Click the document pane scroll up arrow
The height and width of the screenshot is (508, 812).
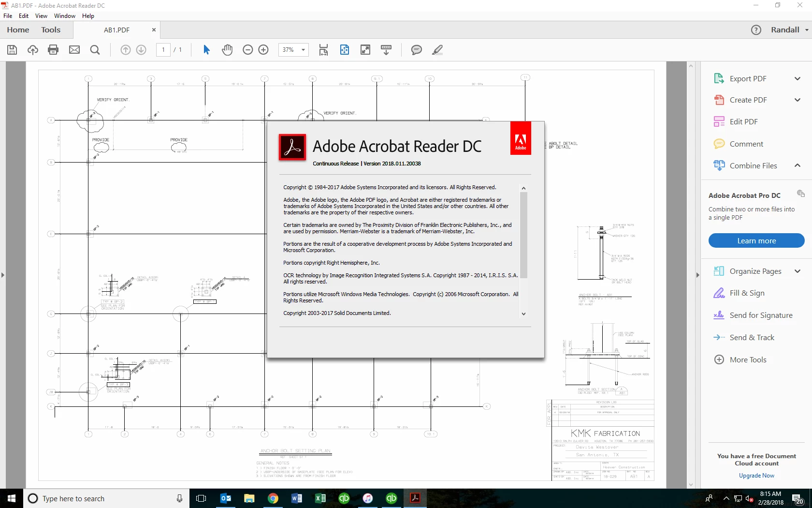[691, 66]
